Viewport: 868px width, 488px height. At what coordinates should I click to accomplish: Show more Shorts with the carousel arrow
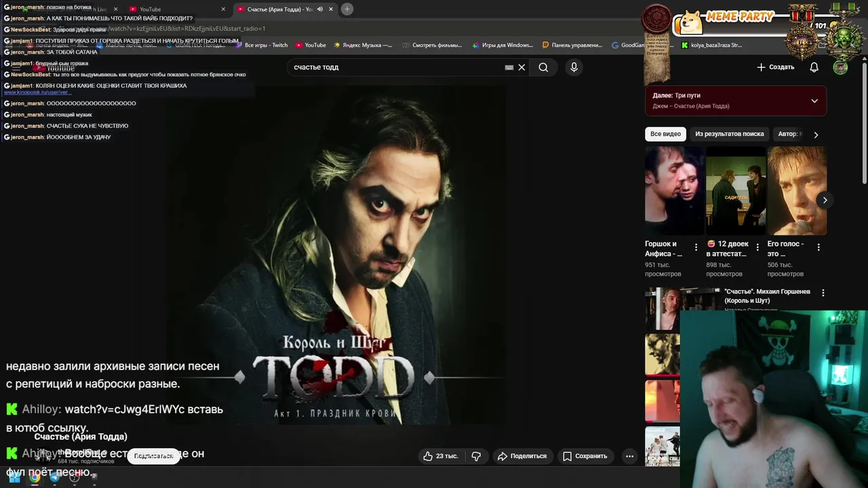click(x=825, y=200)
